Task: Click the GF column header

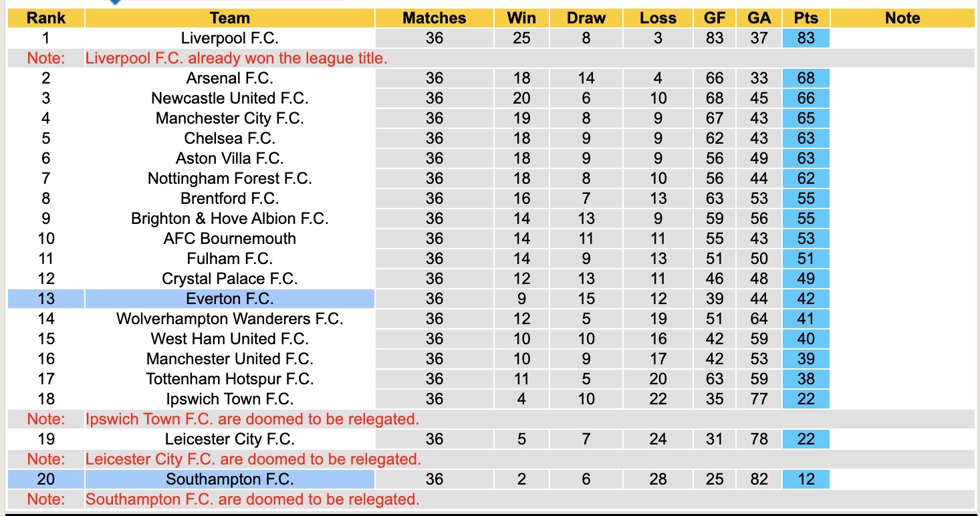Action: [x=714, y=18]
